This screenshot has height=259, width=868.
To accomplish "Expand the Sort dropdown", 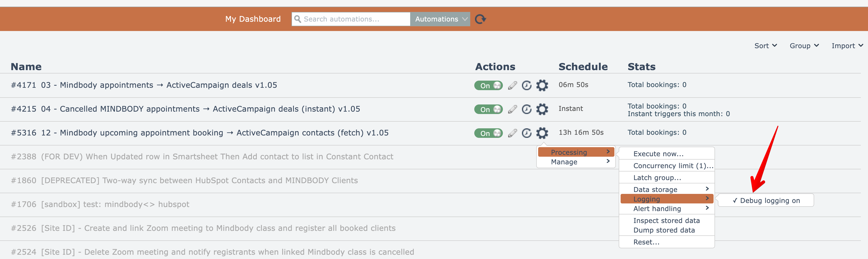I will (x=765, y=46).
